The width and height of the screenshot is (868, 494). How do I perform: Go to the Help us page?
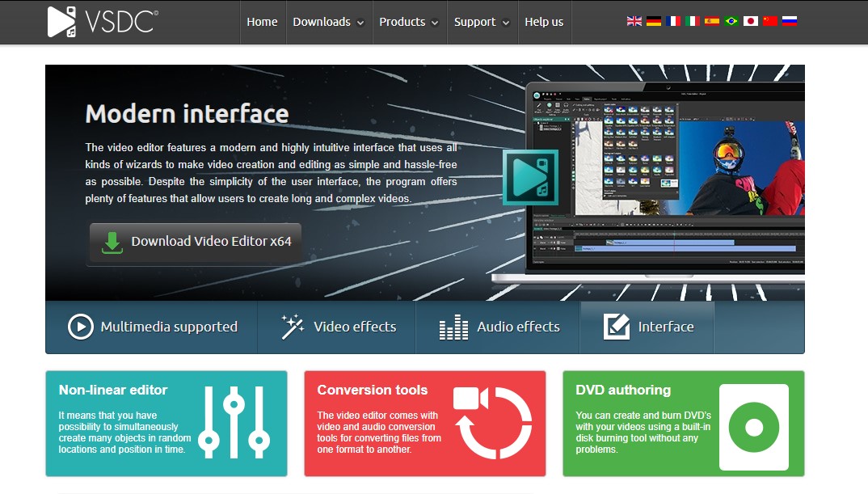tap(544, 22)
